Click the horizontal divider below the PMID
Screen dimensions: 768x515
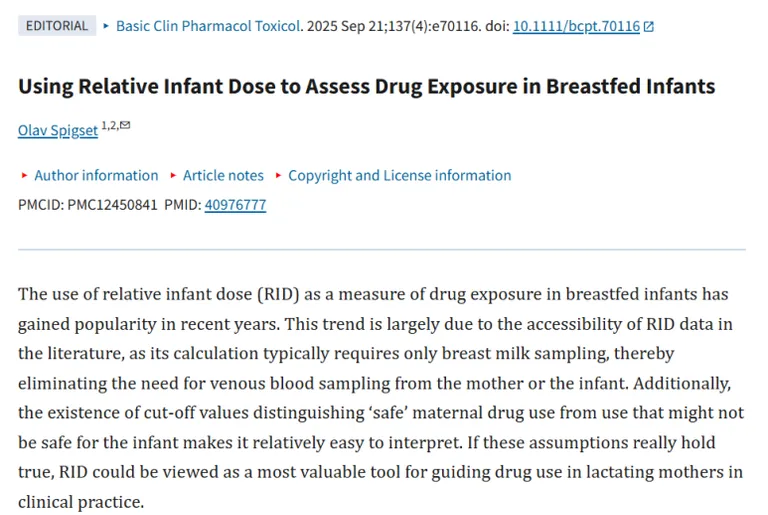pos(382,249)
